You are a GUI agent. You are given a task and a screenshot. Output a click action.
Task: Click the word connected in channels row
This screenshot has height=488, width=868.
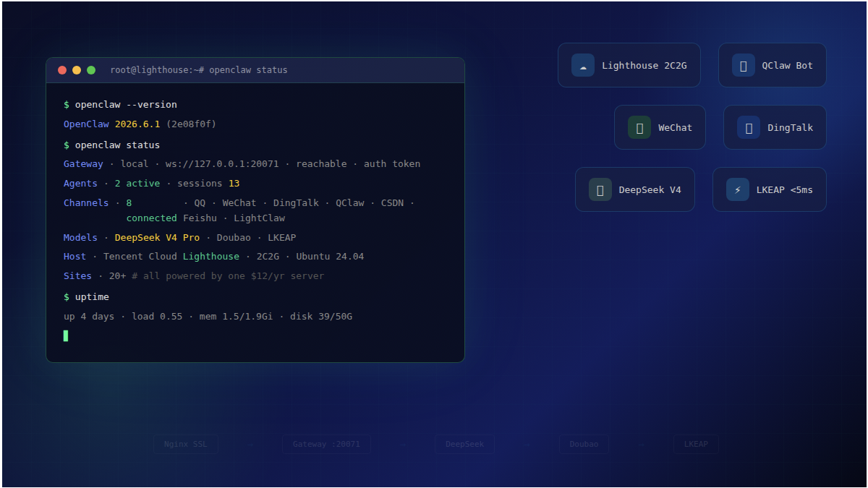pos(151,218)
